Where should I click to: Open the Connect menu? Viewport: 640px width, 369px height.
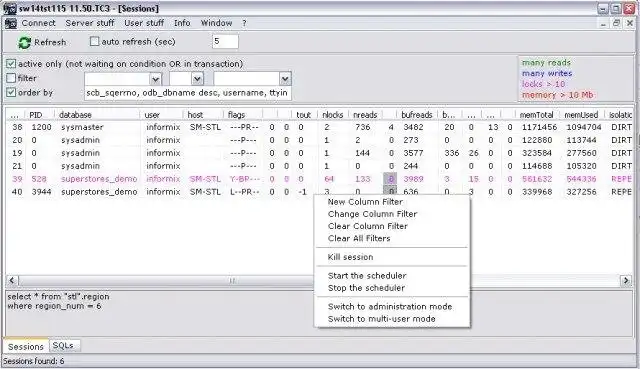38,23
